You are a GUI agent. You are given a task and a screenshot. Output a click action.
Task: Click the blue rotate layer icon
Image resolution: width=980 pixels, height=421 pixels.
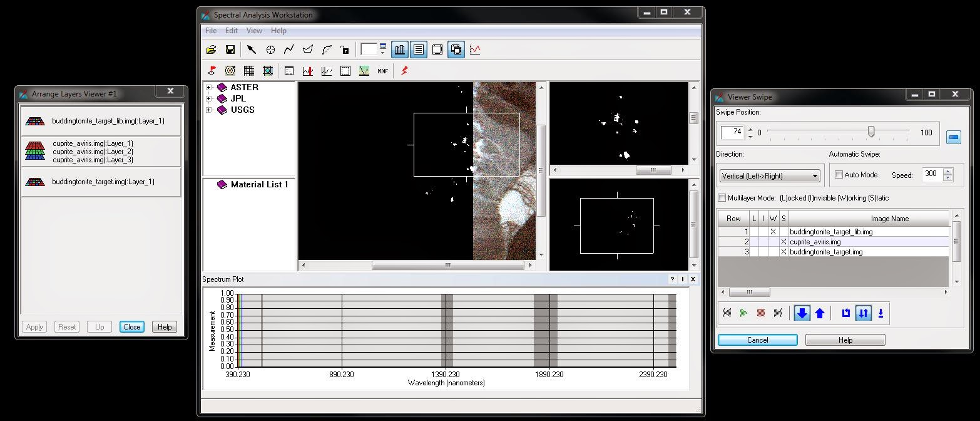[x=846, y=313]
